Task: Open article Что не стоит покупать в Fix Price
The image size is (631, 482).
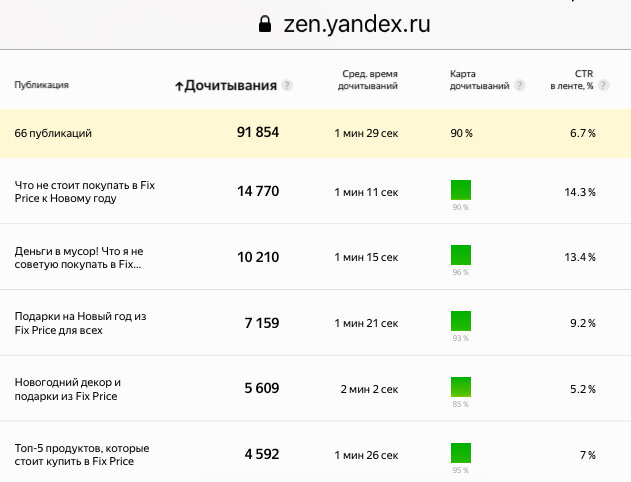Action: click(x=85, y=192)
